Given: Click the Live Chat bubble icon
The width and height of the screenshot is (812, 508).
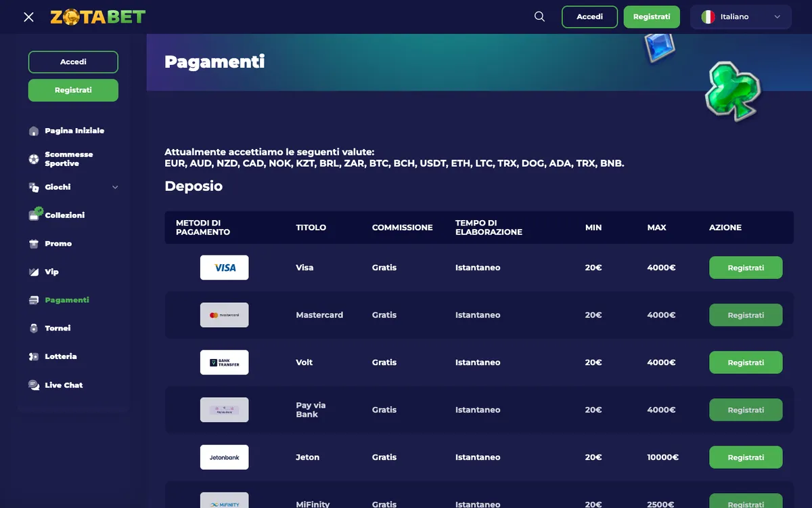Looking at the screenshot, I should (34, 385).
